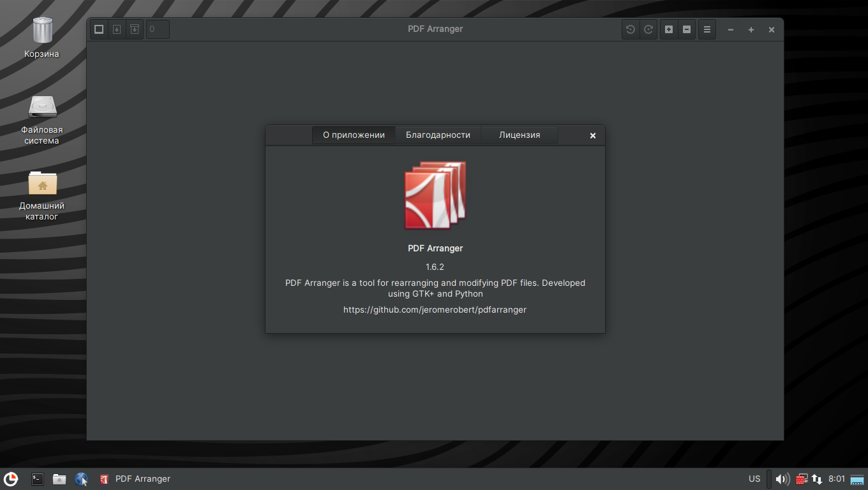868x490 pixels.
Task: Select the Файловая система desktop icon
Action: point(42,107)
